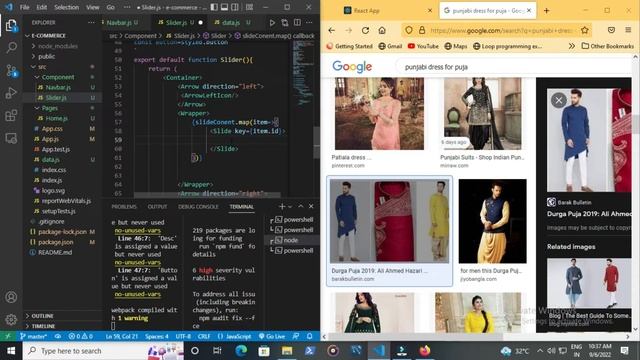Viewport: 640px width, 360px height.
Task: Toggle VS Code panel layout icon
Action: pyautogui.click(x=224, y=7)
